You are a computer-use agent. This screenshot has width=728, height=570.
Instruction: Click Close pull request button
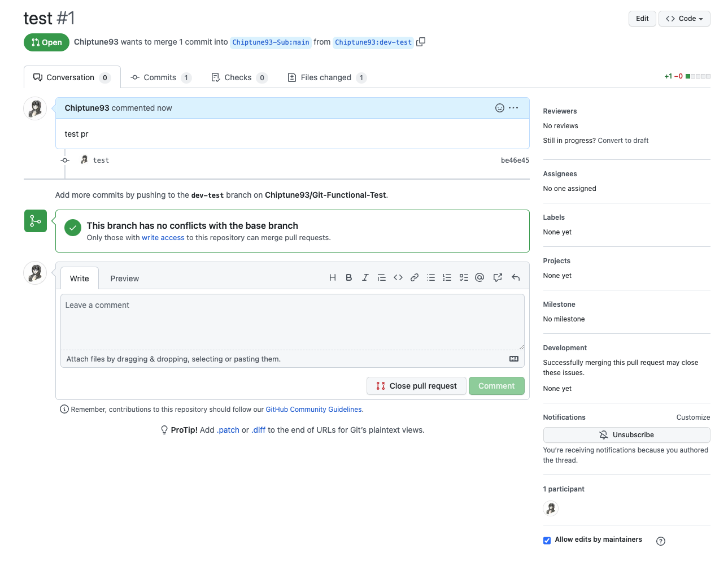click(417, 386)
